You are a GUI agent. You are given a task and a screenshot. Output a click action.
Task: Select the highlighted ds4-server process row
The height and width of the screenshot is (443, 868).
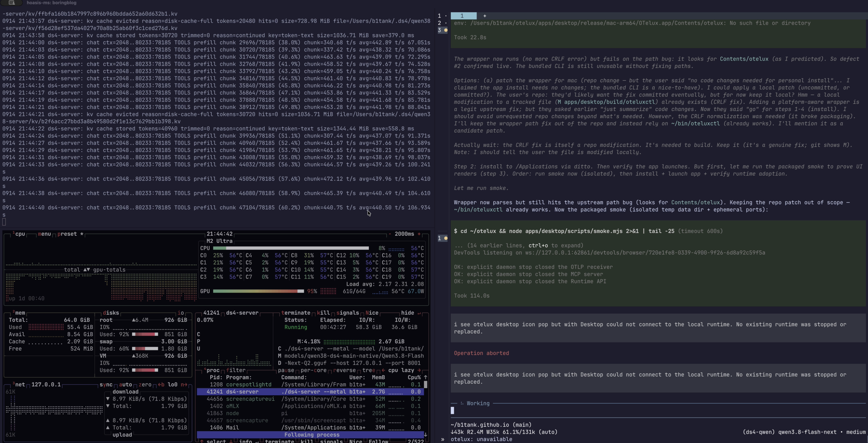(310, 392)
